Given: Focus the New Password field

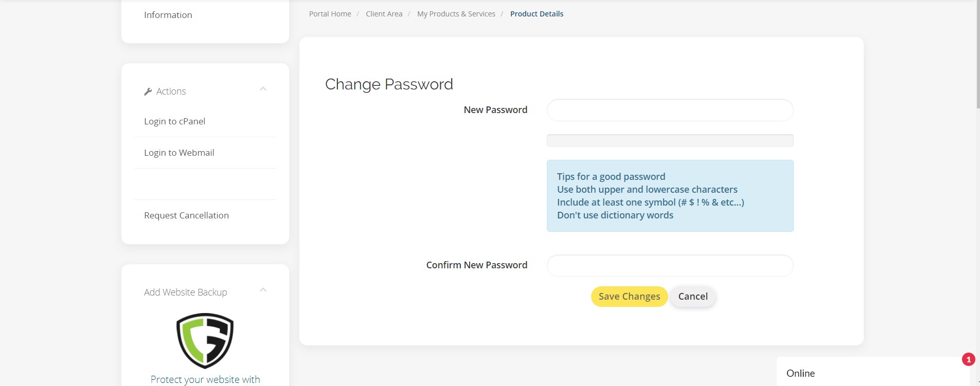Looking at the screenshot, I should tap(670, 110).
